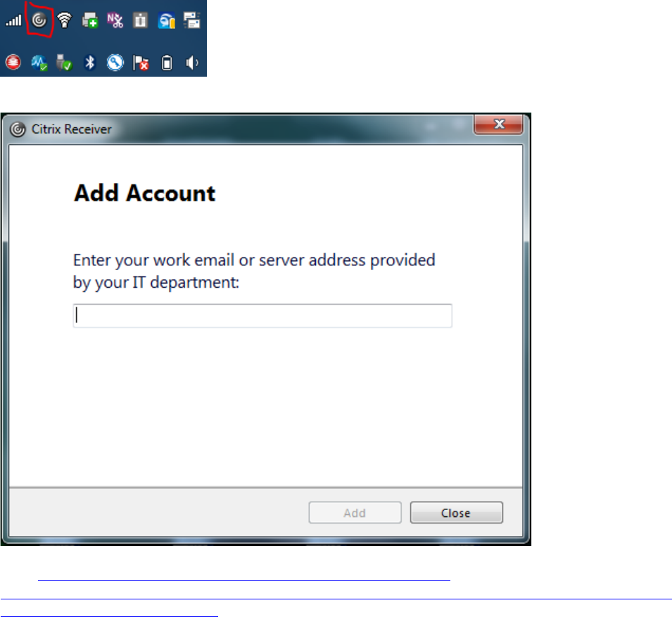Close Citrix Receiver window with red X

pos(498,125)
